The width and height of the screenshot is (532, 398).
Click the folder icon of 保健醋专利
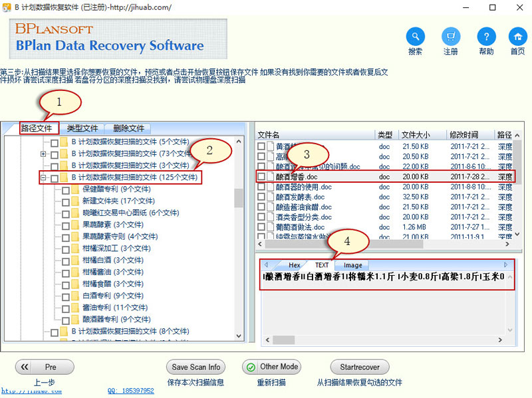click(x=75, y=189)
